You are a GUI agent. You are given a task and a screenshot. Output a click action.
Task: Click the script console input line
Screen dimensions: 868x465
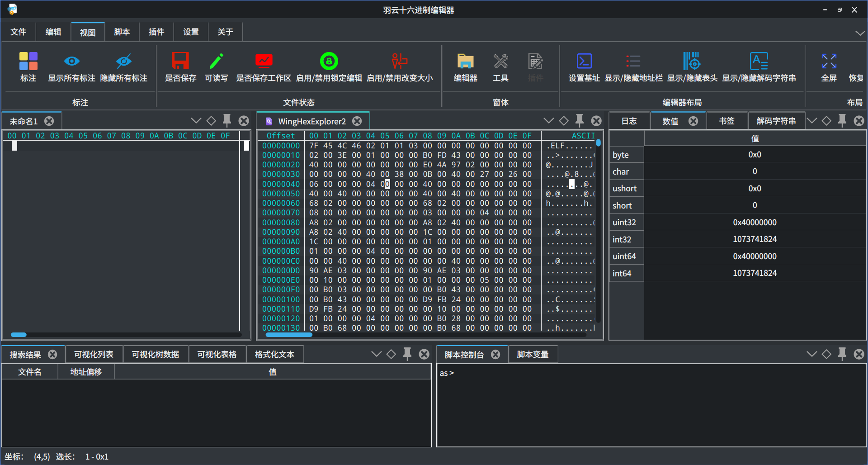point(651,373)
